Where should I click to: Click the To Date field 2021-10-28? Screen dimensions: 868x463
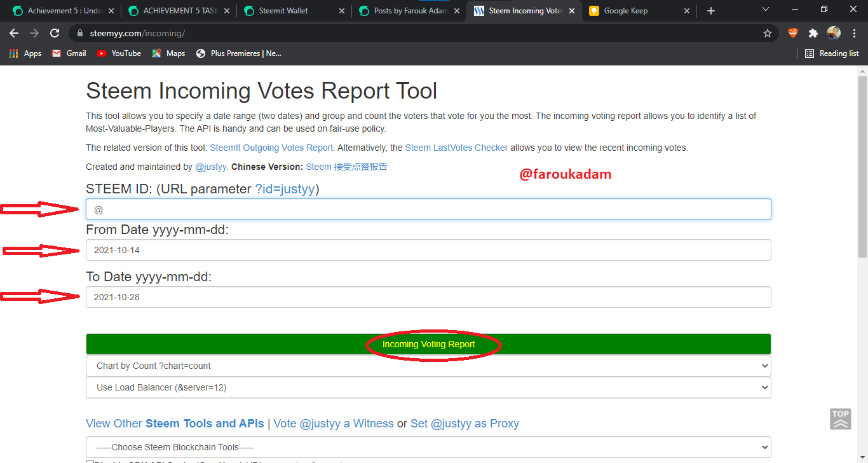[x=428, y=297]
